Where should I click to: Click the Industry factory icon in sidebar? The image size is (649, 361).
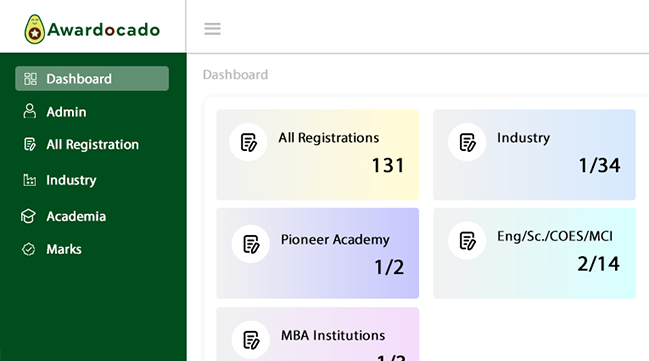(29, 180)
